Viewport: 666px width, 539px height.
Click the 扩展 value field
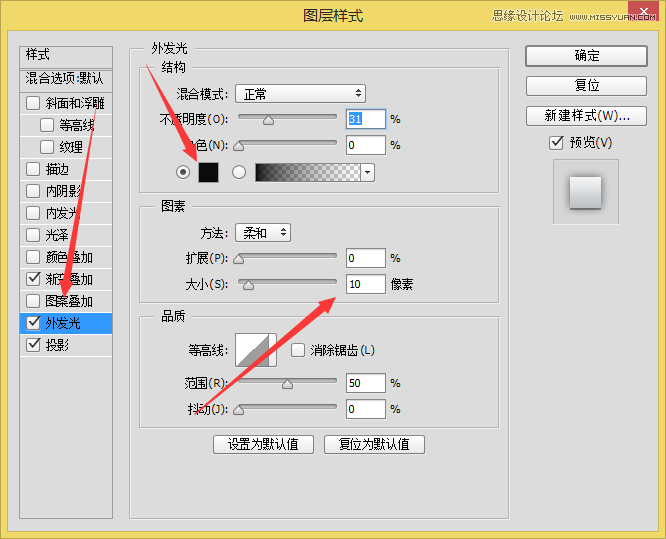click(366, 258)
